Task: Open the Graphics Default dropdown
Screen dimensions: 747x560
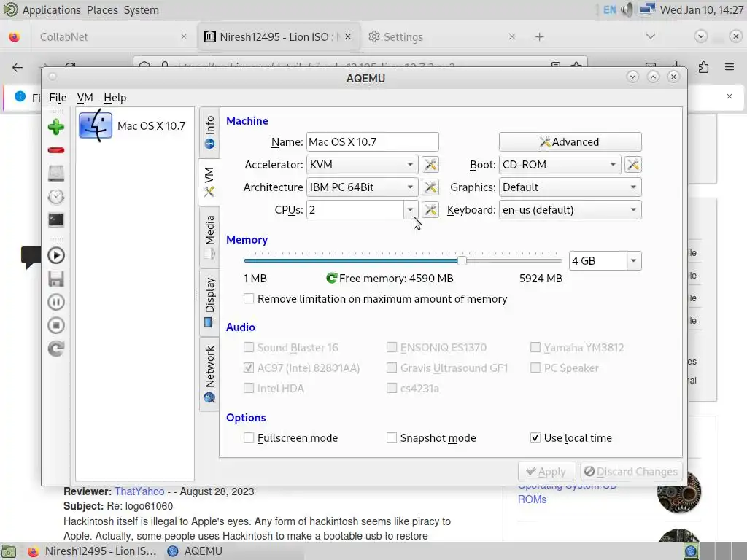Action: coord(570,187)
